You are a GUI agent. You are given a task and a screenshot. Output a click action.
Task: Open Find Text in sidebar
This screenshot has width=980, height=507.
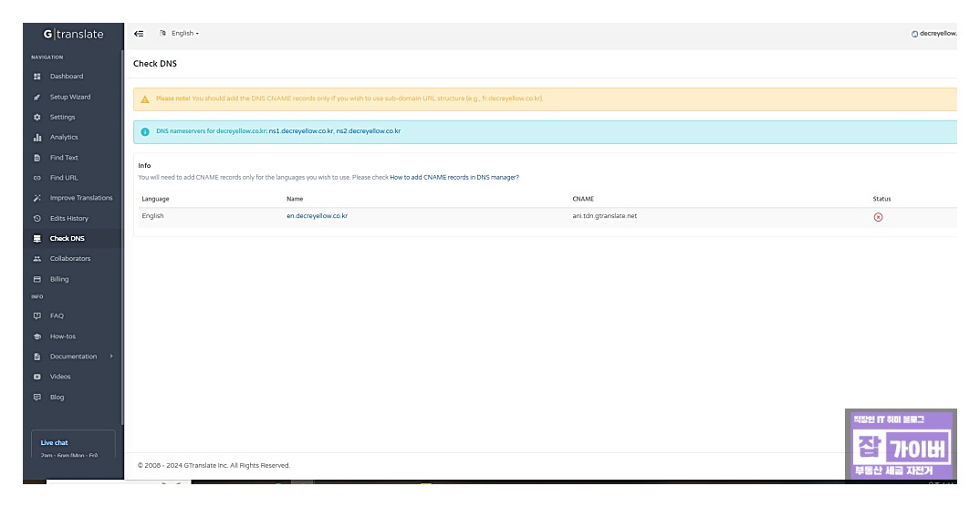64,158
